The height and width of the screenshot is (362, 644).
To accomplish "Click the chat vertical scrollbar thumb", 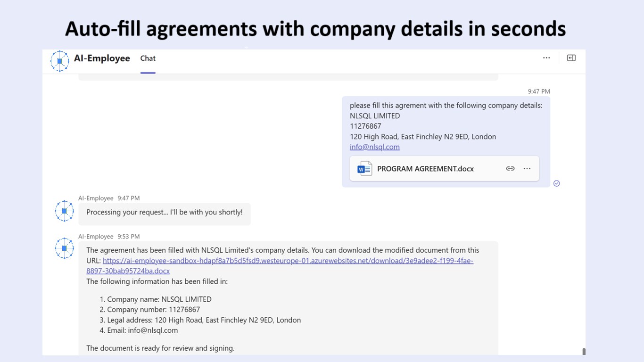I will (x=584, y=351).
